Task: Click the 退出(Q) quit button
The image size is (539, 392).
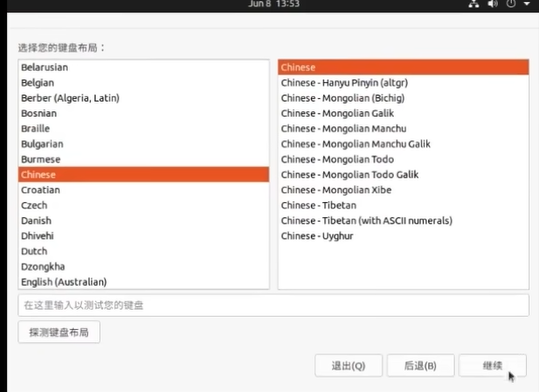Action: click(x=348, y=366)
